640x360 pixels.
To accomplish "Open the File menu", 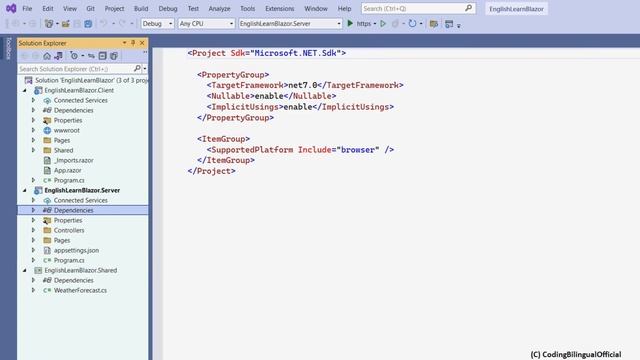I will [27, 8].
